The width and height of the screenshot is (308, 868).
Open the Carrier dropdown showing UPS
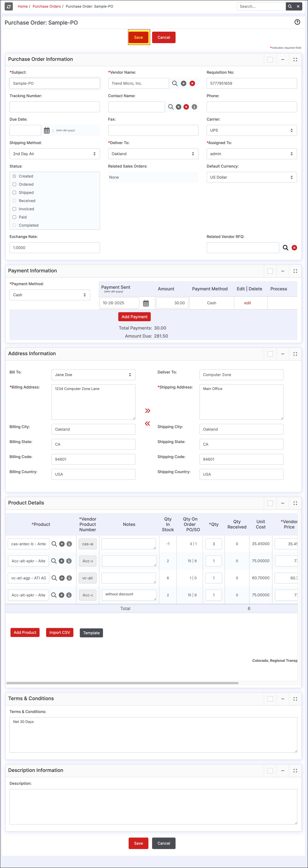point(251,130)
